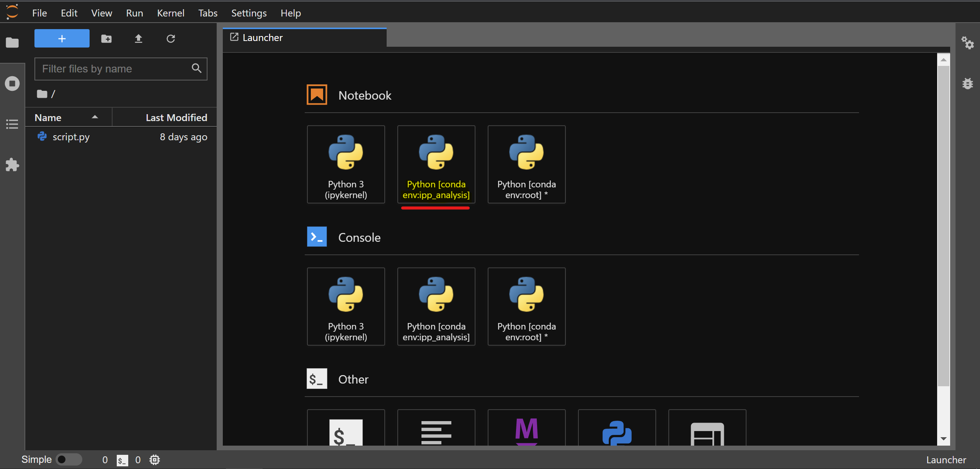Click the 'Launcher' label in status bar
The height and width of the screenshot is (469, 980).
tap(946, 460)
